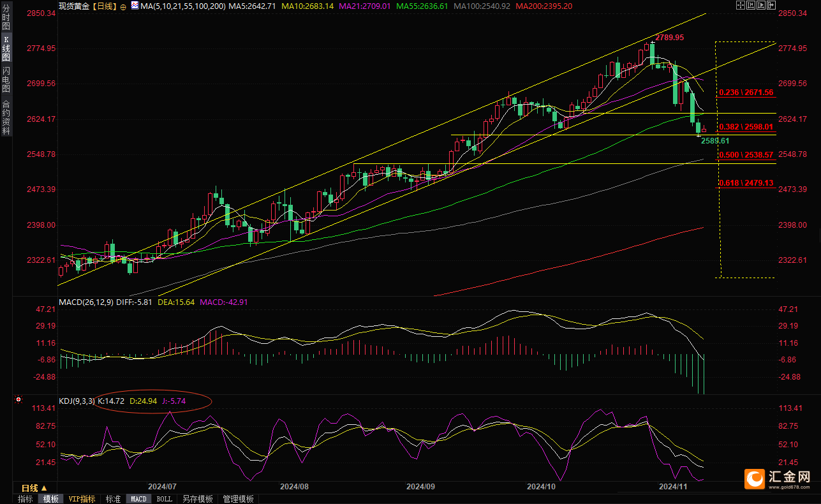
Task: Click the KDJ(9,3,3) indicator label
Action: pyautogui.click(x=76, y=401)
